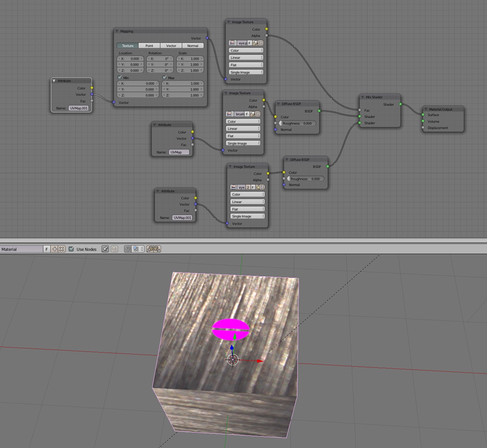Click make single copy icon in bottom Image Texture
The image size is (487, 448).
(x=248, y=187)
